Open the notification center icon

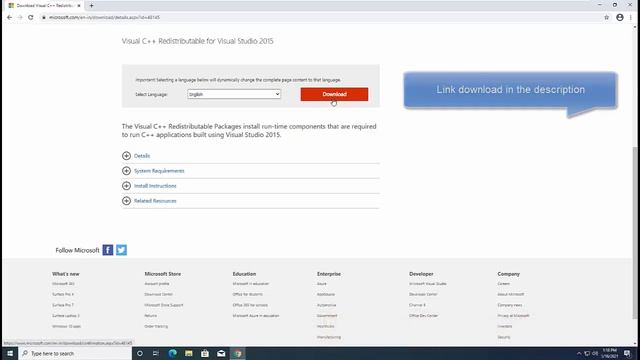627,353
